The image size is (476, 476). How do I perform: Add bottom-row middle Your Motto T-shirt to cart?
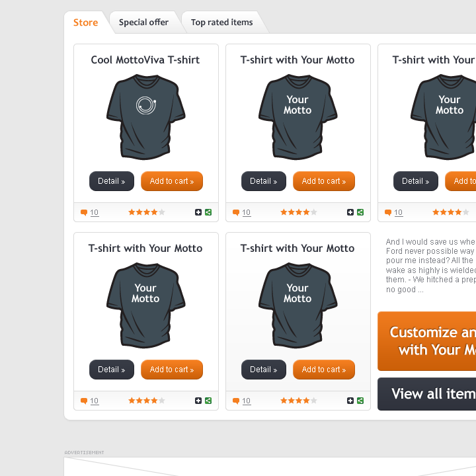[324, 370]
